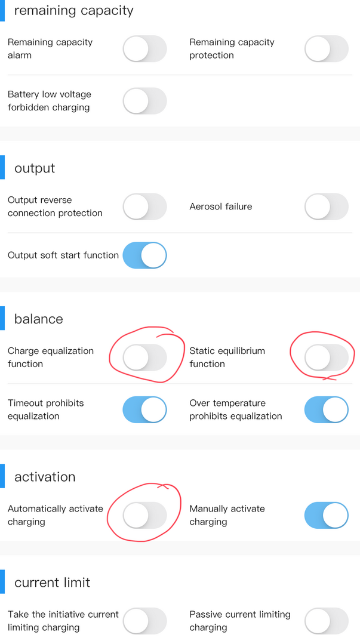Disable Manually activate charging toggle
Screen dimensions: 360x644
pyautogui.click(x=327, y=515)
